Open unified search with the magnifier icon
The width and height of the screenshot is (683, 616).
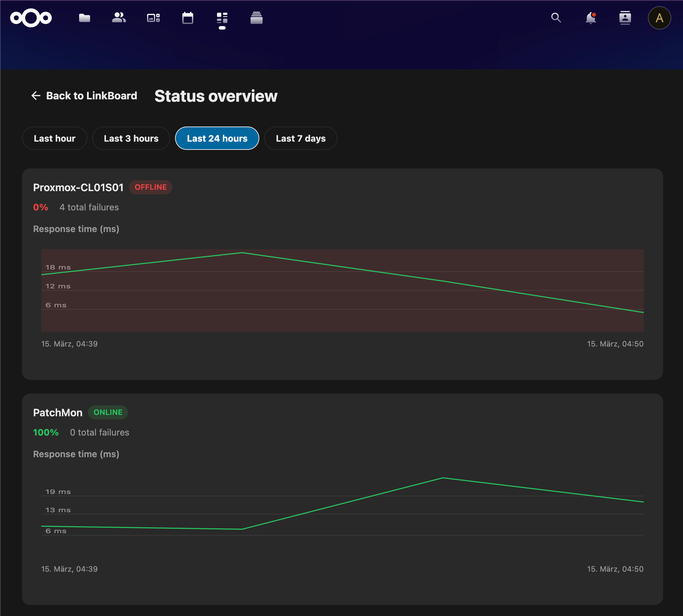[556, 18]
